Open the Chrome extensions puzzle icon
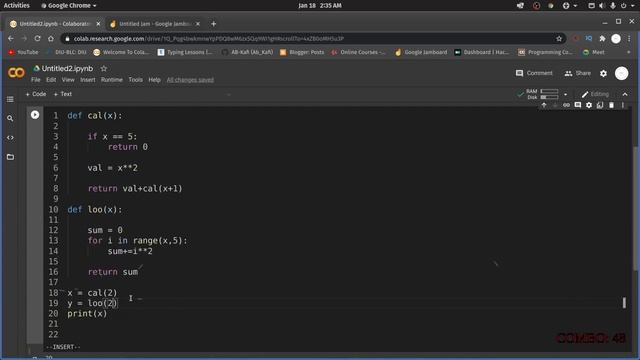This screenshot has height=360, width=640. coord(602,38)
